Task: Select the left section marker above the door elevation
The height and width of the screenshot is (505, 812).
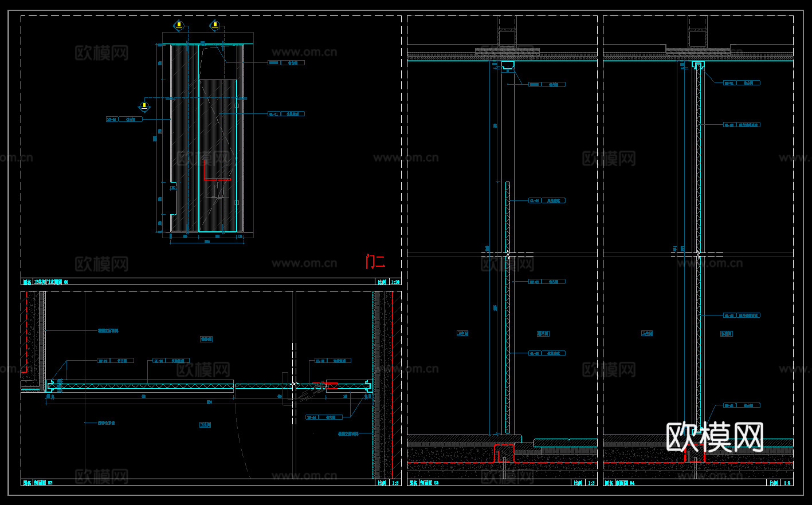Action: (x=179, y=26)
